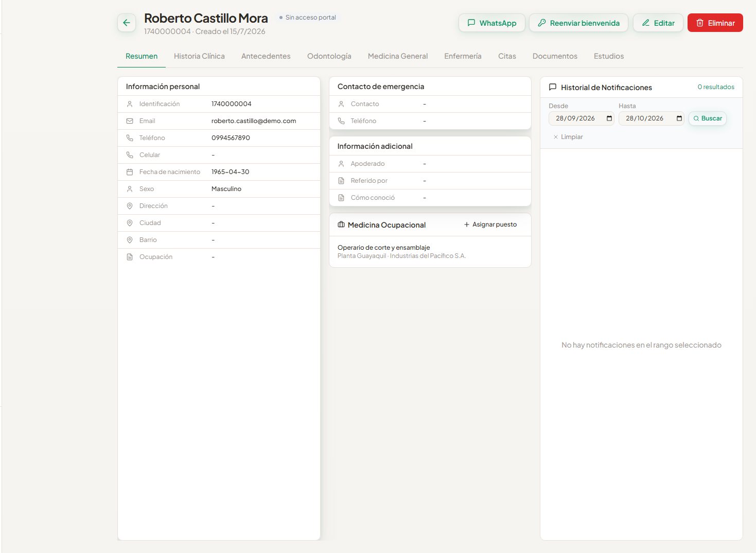This screenshot has height=553, width=756.
Task: Switch to the Historia Clínica tab
Action: coord(199,56)
